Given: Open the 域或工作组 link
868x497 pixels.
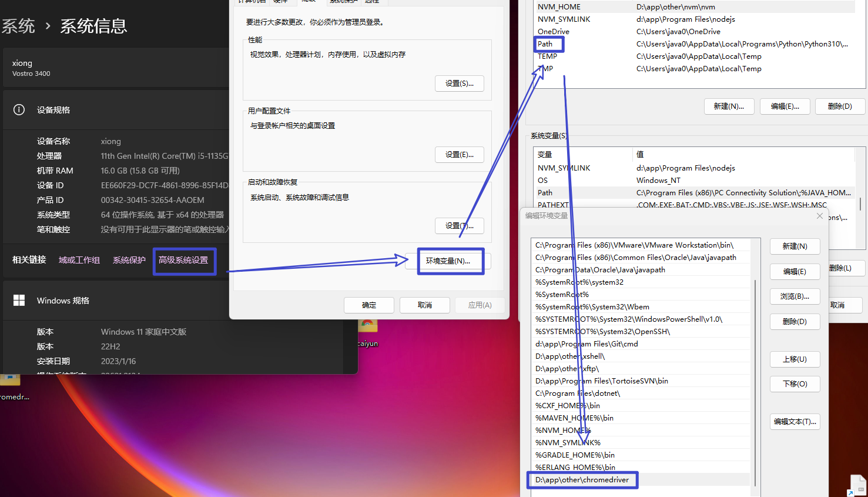Looking at the screenshot, I should 79,260.
